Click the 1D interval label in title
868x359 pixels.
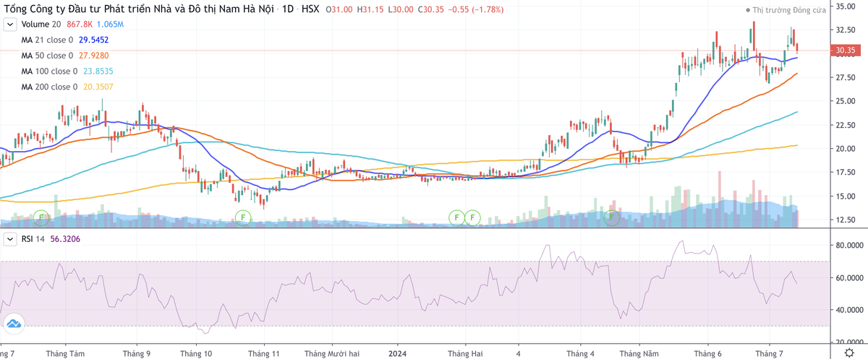click(x=287, y=10)
